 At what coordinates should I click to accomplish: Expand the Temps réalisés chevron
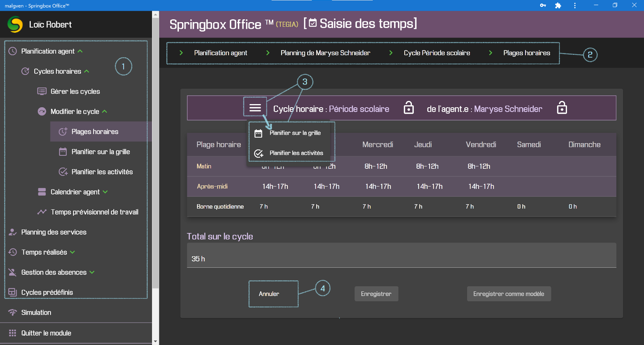(72, 252)
